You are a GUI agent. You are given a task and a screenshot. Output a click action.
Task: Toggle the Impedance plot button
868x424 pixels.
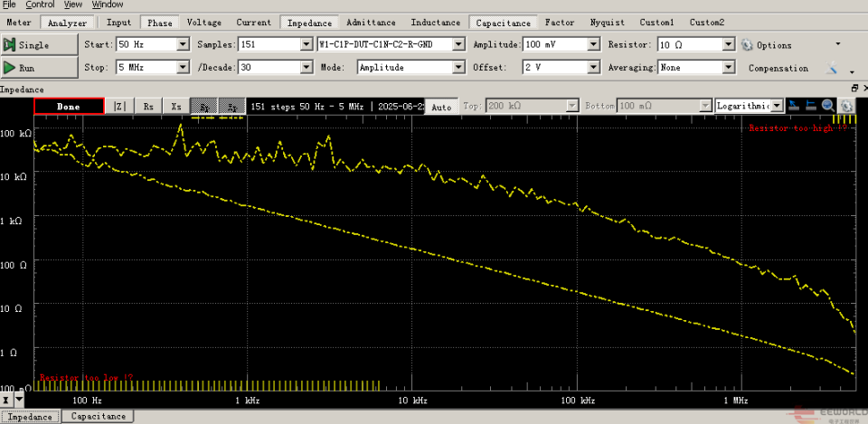click(x=309, y=23)
